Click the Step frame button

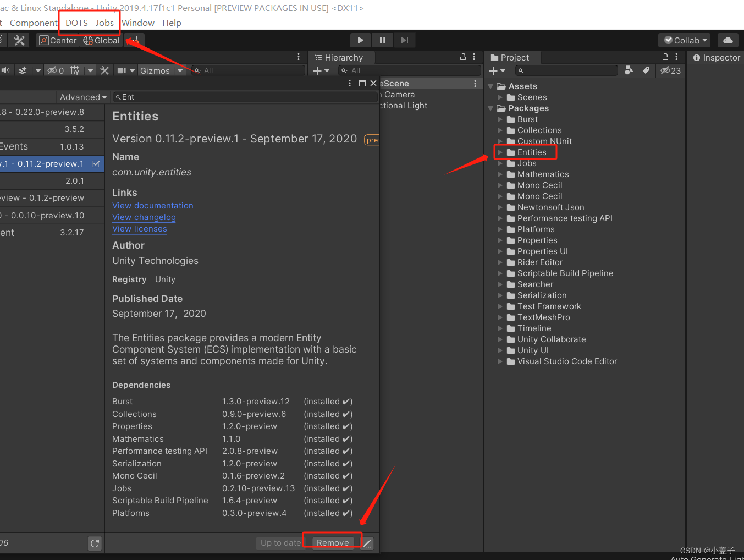pyautogui.click(x=404, y=40)
